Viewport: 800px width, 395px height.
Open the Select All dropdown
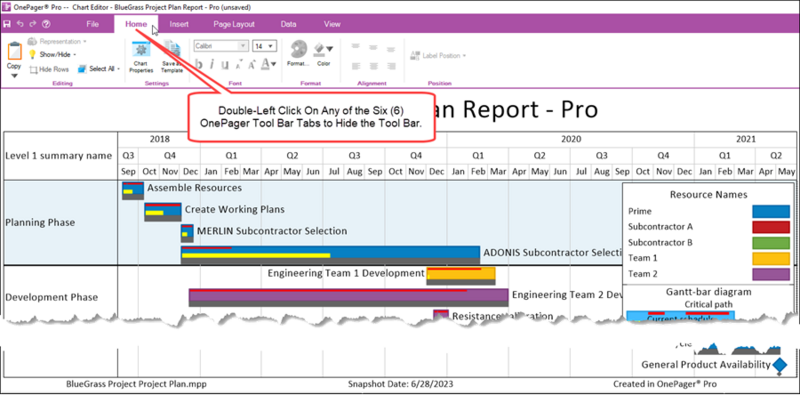(x=99, y=69)
